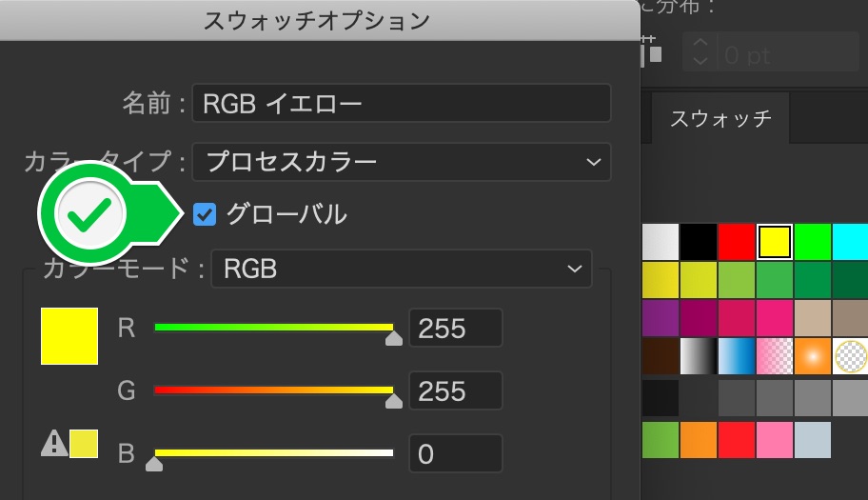Click the G value field showing 255
Viewport: 868px width, 500px height.
456,390
